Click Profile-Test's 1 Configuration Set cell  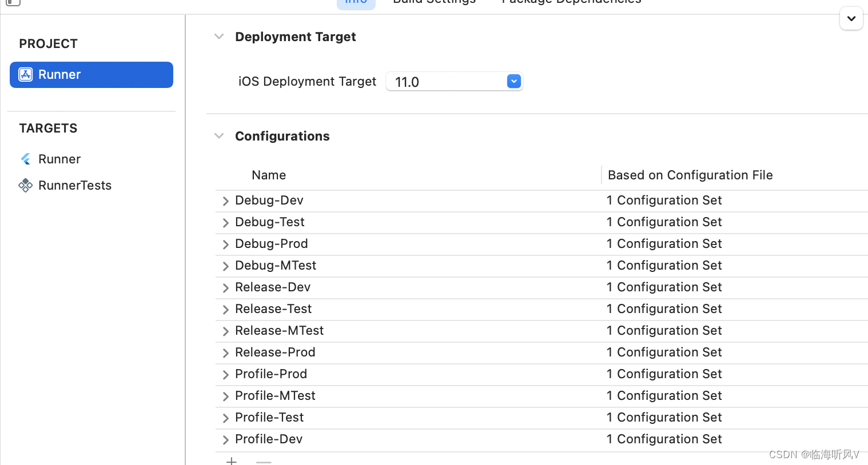tap(664, 418)
